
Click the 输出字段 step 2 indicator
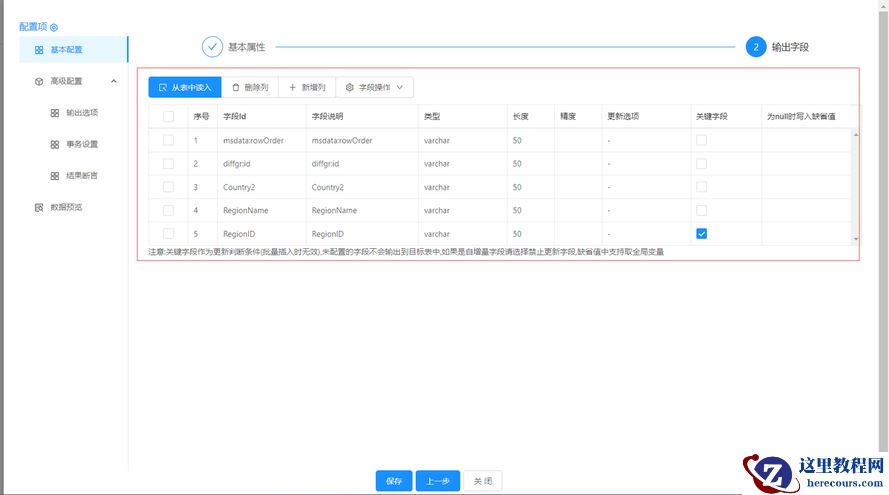tap(755, 47)
